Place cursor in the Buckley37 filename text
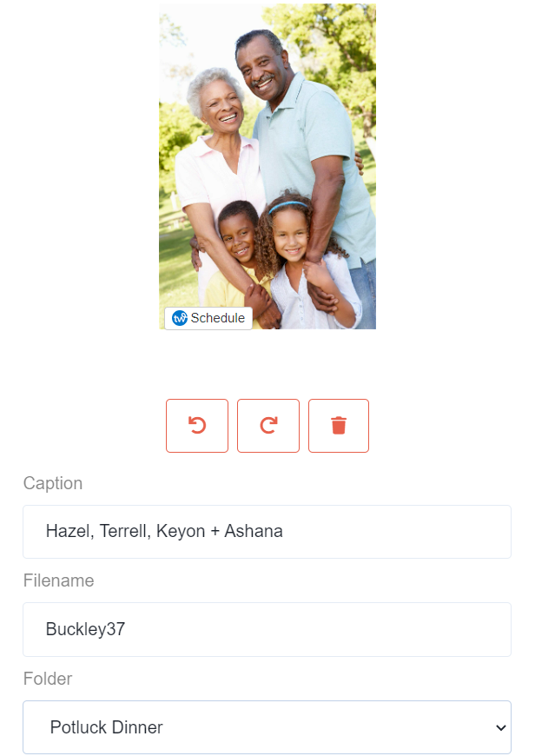Viewport: 535px width, 756px height. point(85,629)
